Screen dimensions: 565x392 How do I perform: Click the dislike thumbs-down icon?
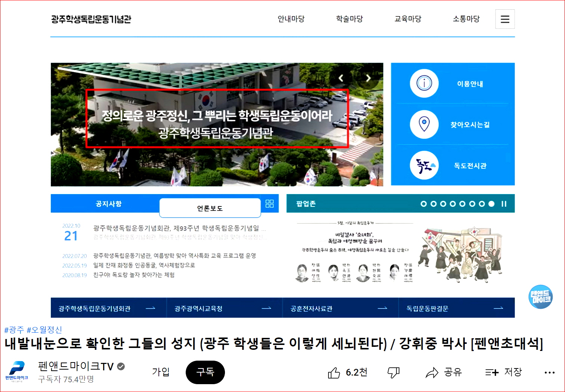coord(393,373)
